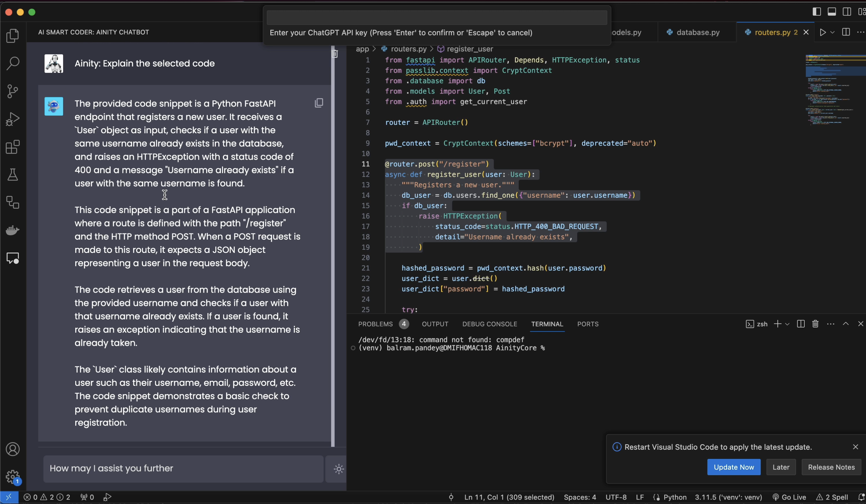Click line number 11 in the gutter
866x504 pixels.
coord(366,164)
